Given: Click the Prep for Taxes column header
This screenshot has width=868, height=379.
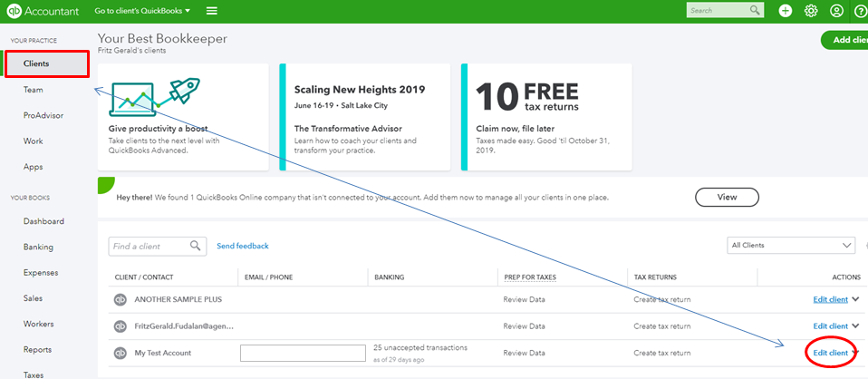Looking at the screenshot, I should click(530, 277).
